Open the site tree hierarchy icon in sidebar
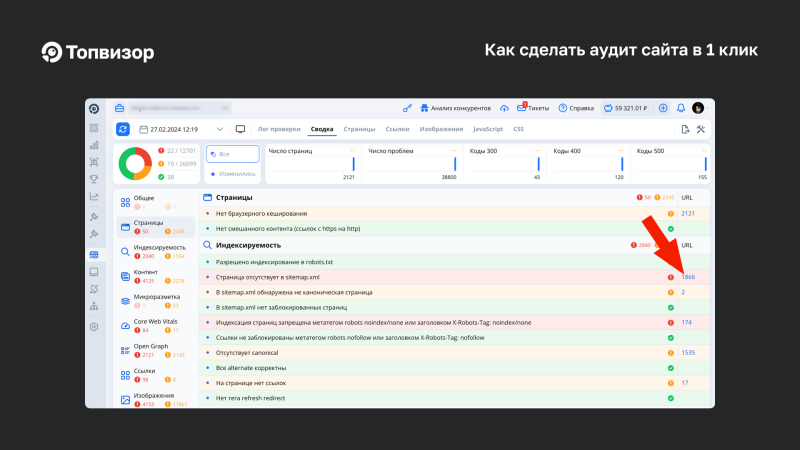800x450 pixels. [94, 306]
